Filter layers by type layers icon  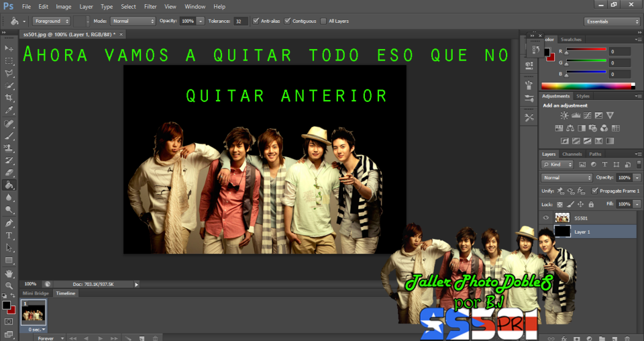tap(604, 164)
